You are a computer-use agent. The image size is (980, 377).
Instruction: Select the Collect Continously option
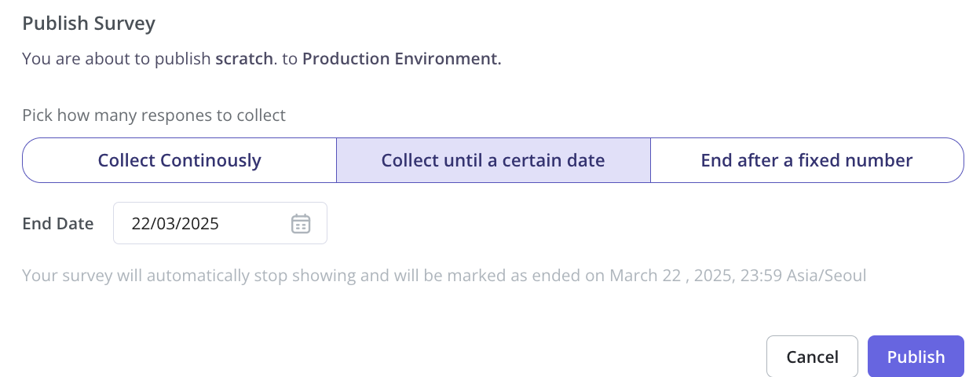coord(179,160)
